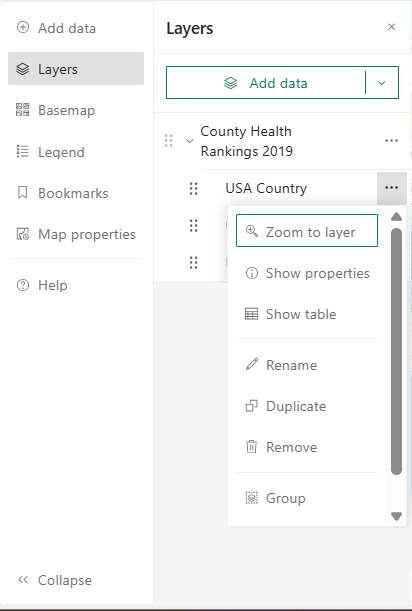Click the drag handle just below USA Country
Image resolution: width=412 pixels, height=611 pixels.
point(193,226)
